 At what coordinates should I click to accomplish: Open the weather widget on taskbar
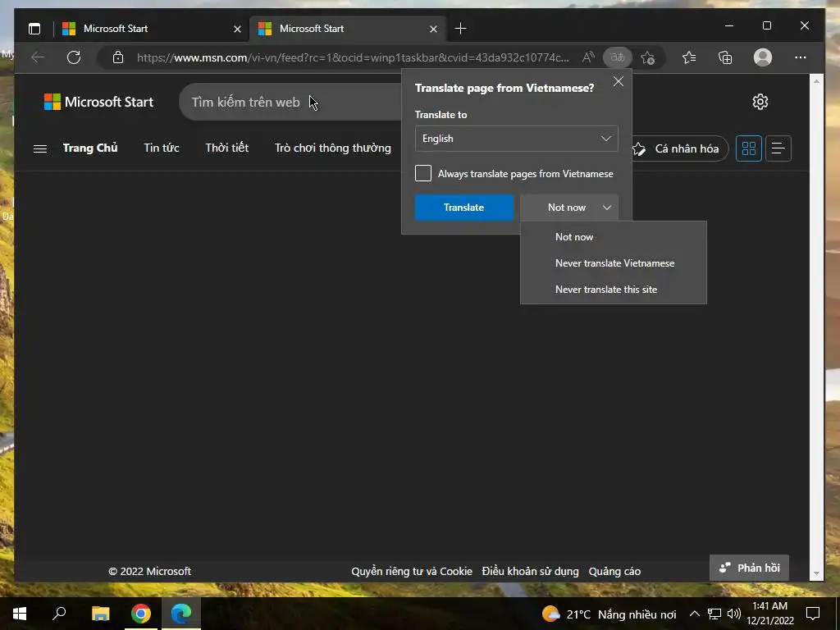coord(609,614)
